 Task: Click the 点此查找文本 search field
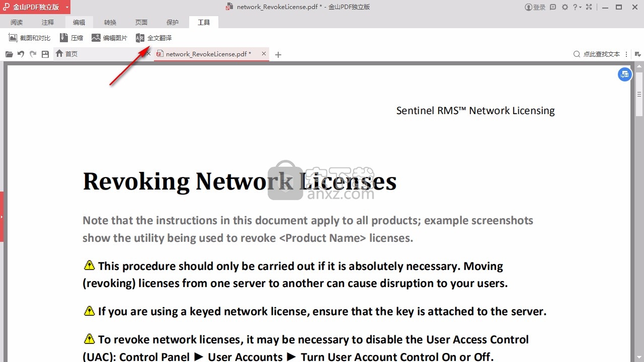click(597, 54)
